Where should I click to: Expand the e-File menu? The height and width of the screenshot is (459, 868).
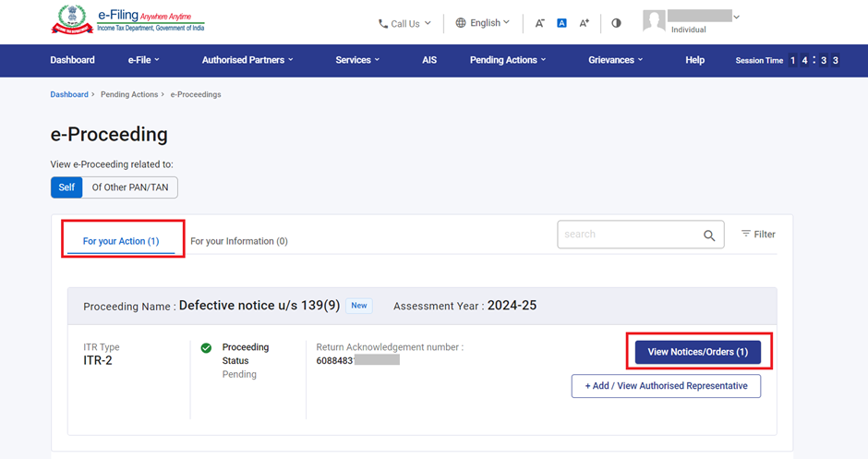tap(144, 60)
